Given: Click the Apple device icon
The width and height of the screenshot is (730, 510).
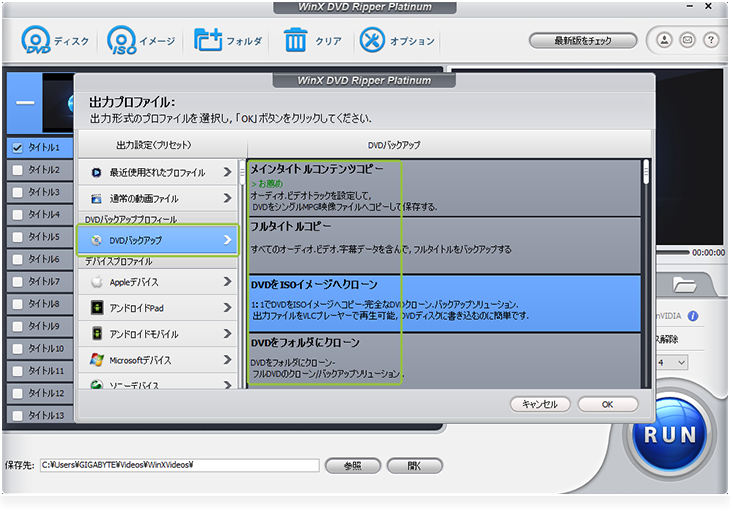Looking at the screenshot, I should click(96, 282).
